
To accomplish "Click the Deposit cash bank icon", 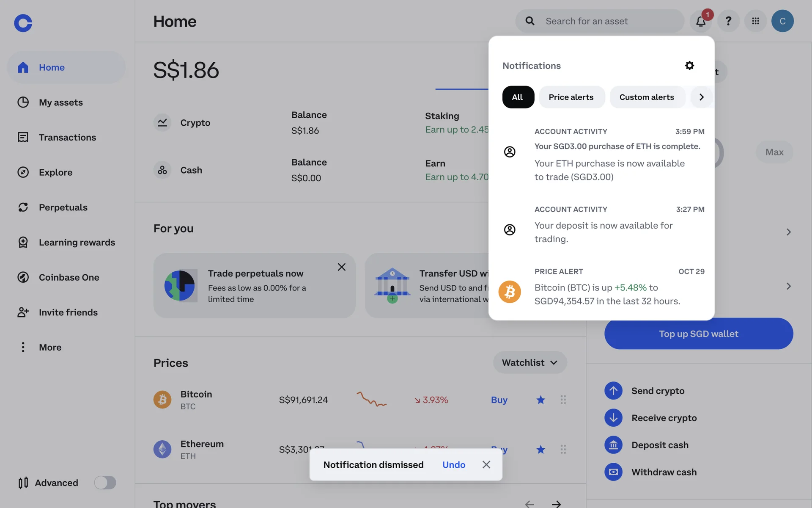I will 613,445.
